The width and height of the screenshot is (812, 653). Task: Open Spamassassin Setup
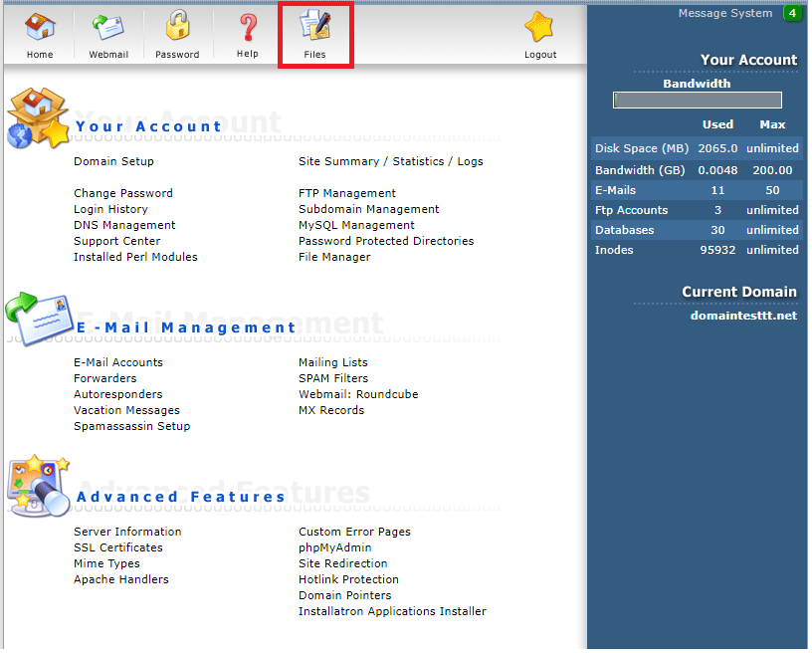(132, 427)
